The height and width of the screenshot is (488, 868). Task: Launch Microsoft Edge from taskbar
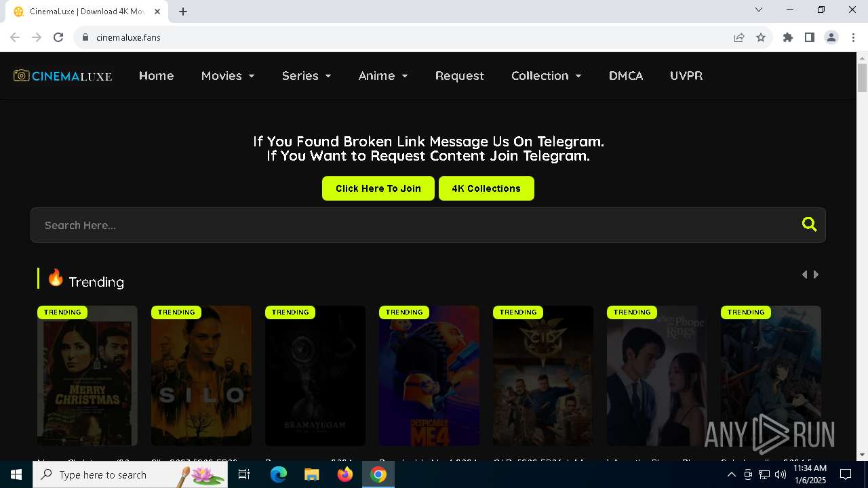tap(279, 474)
